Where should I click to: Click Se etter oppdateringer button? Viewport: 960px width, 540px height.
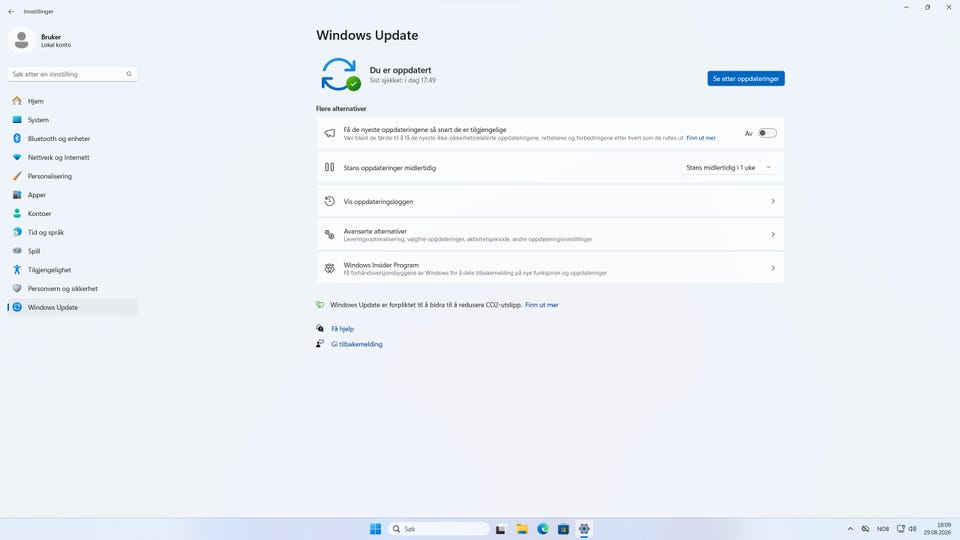[x=746, y=78]
